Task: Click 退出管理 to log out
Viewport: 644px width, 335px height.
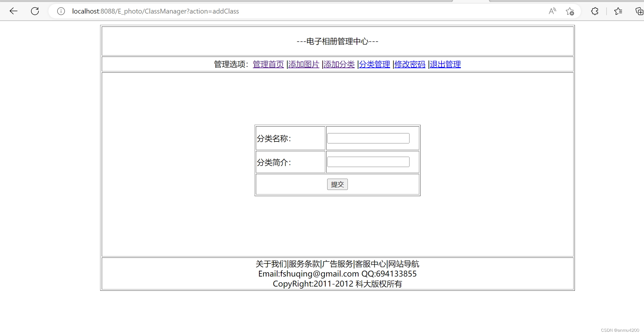Action: click(445, 64)
